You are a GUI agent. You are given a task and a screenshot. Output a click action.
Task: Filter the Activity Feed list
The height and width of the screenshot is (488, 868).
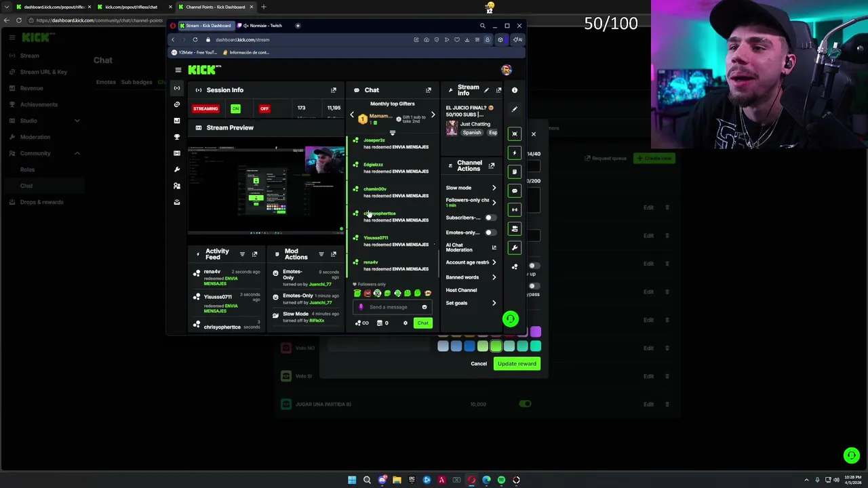coord(242,254)
